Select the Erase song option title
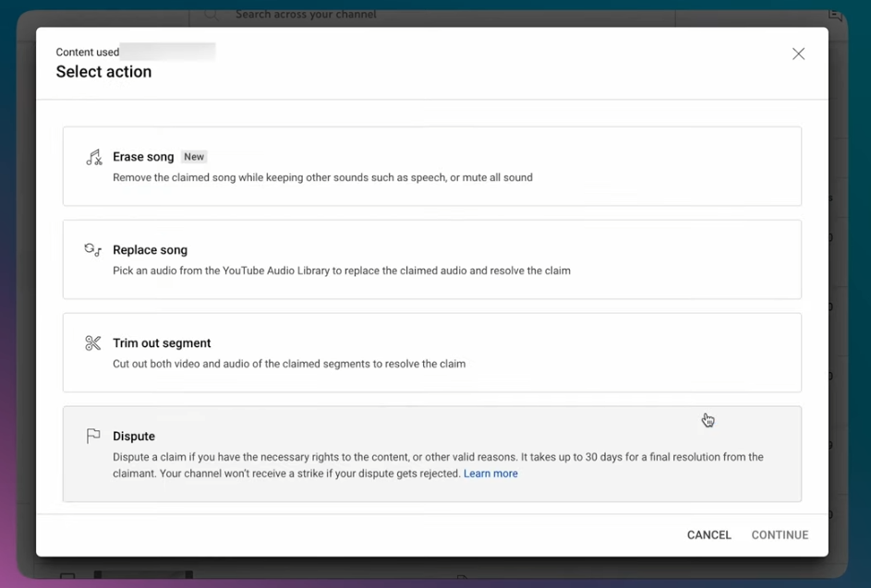871x588 pixels. (x=143, y=157)
